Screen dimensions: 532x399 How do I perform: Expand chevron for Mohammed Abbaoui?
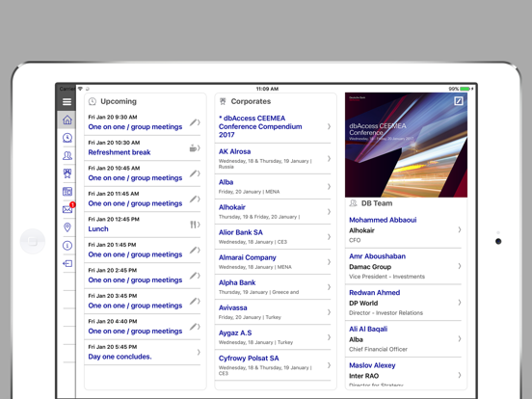[x=460, y=229]
